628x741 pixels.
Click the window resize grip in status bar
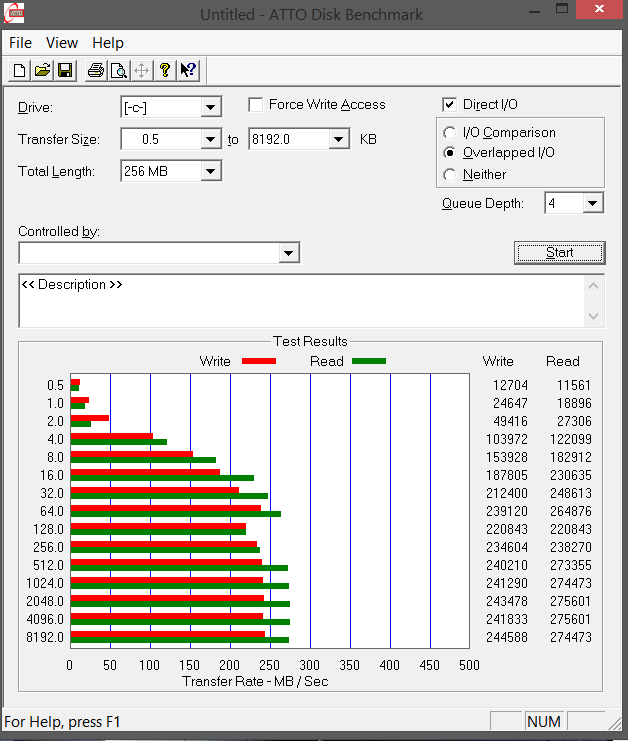(615, 724)
